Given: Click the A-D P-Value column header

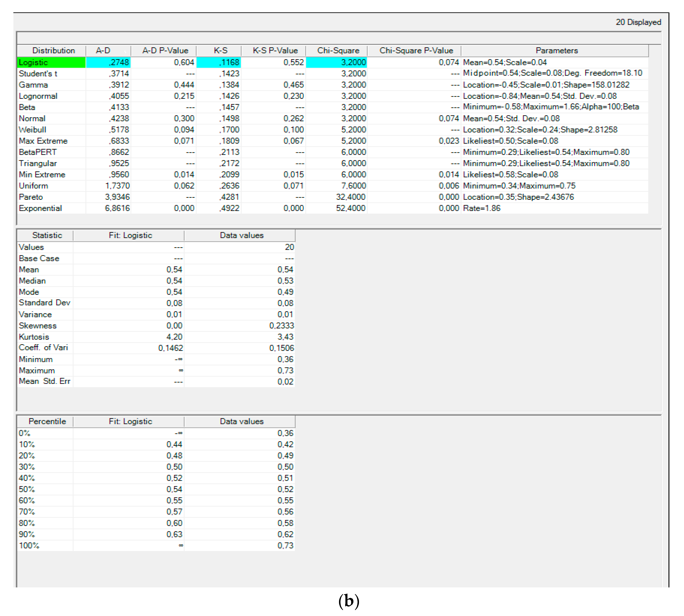Looking at the screenshot, I should 165,50.
